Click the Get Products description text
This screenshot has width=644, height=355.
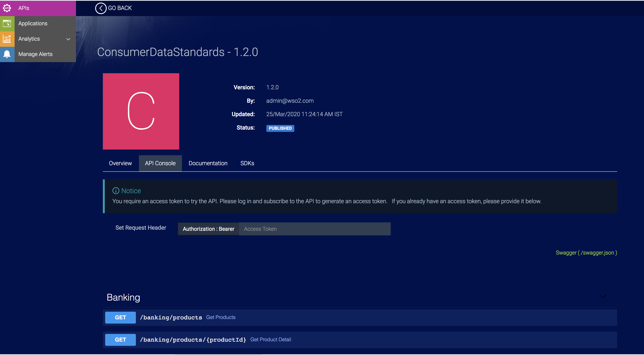pos(221,317)
